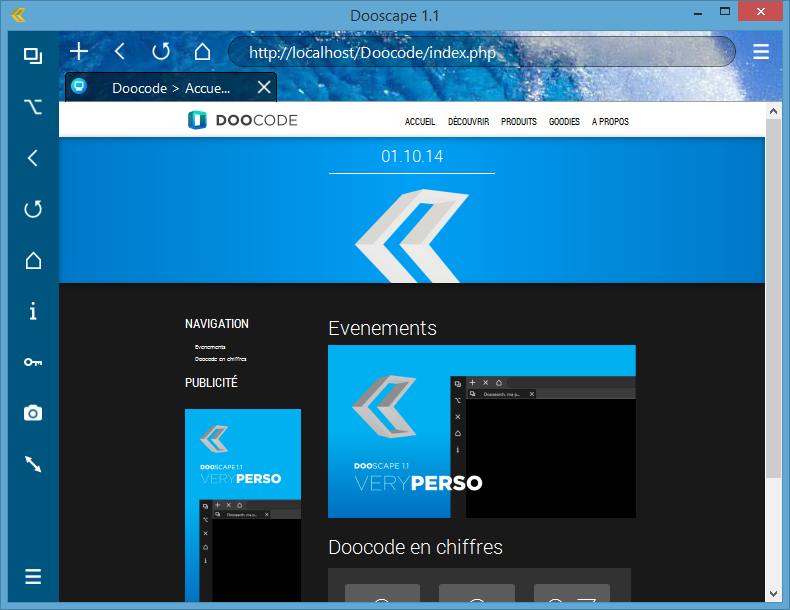Reload page using sidebar refresh icon
This screenshot has height=610, width=790.
click(x=33, y=209)
